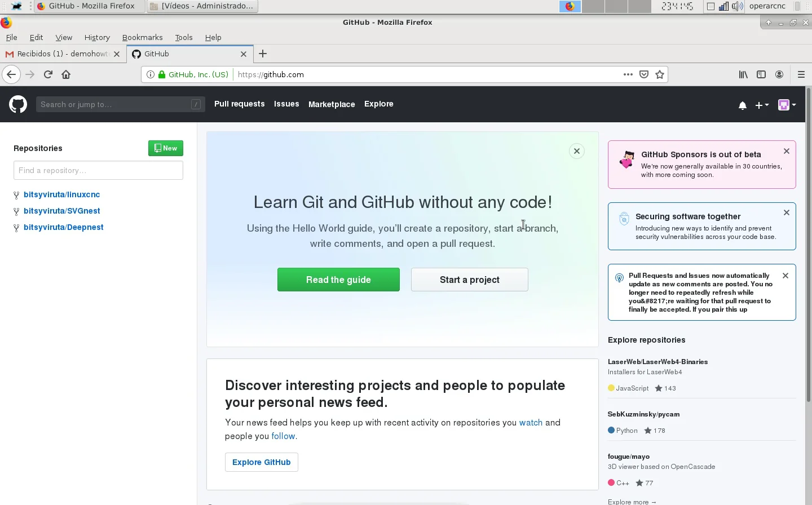Click Pull requests in GitHub header
The image size is (812, 505).
pyautogui.click(x=239, y=104)
